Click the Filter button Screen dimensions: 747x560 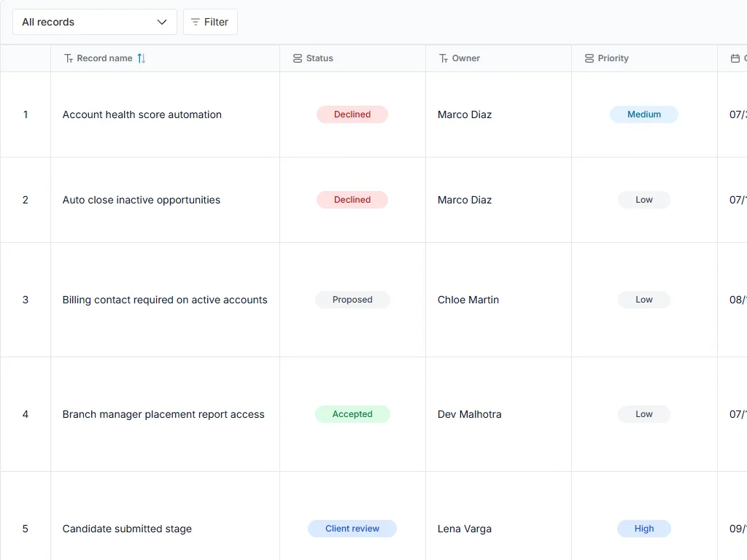210,22
